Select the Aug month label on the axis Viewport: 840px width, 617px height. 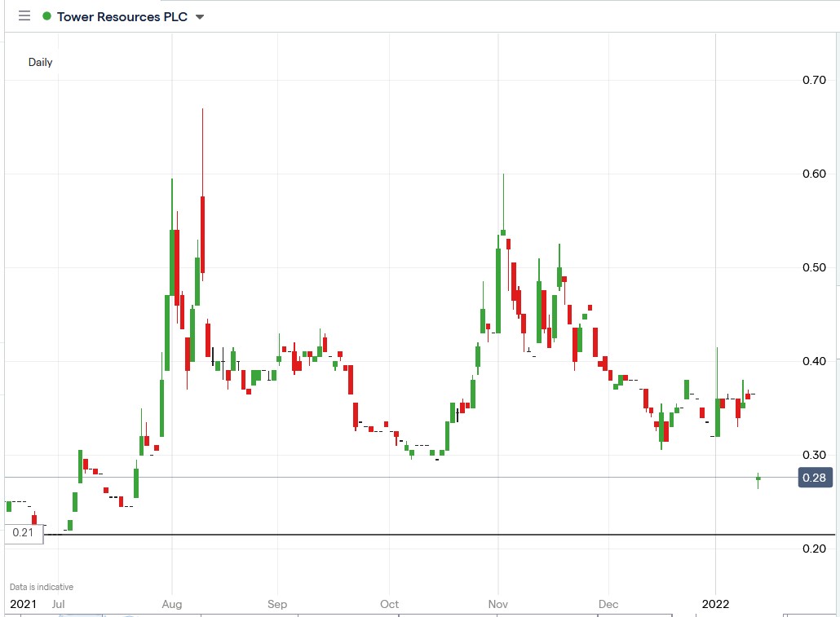point(172,604)
